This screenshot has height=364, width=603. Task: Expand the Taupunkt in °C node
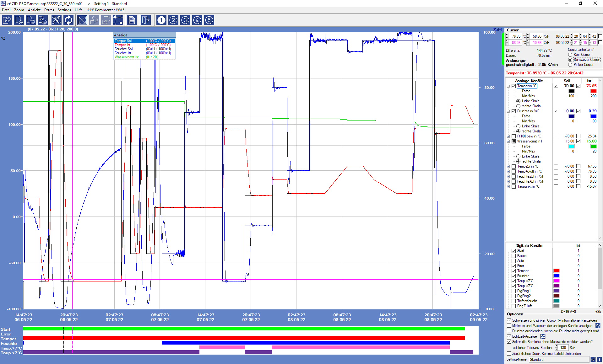tap(508, 186)
